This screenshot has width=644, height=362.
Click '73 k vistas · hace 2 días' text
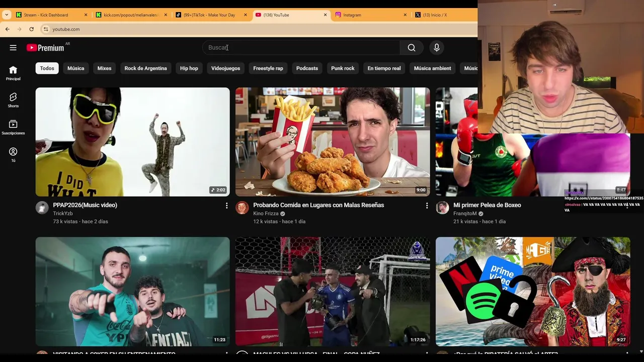80,222
